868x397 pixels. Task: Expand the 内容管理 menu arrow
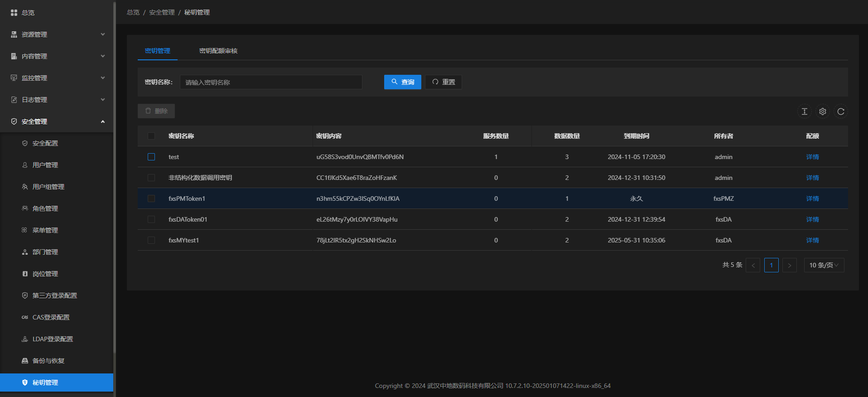click(103, 56)
